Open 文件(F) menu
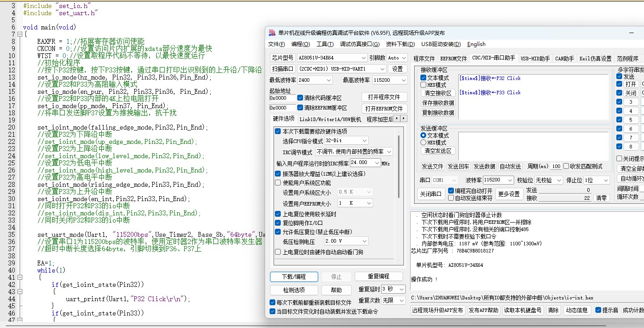This screenshot has width=644, height=328. tap(277, 44)
